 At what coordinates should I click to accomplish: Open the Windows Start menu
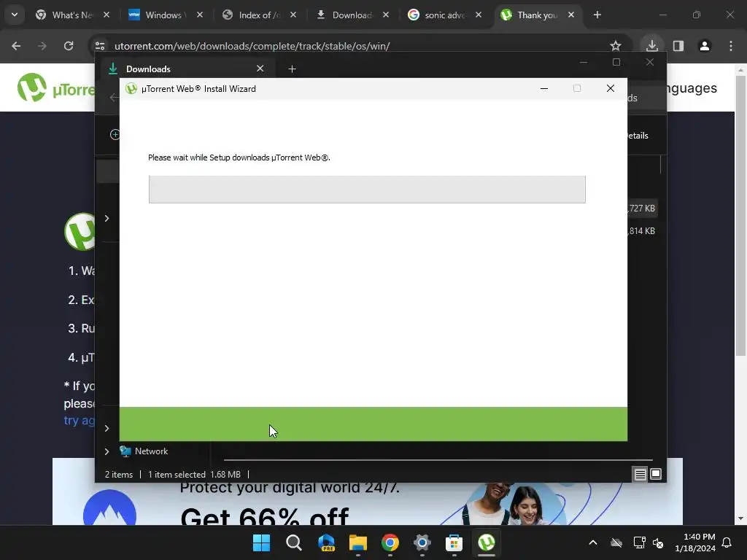tap(261, 542)
